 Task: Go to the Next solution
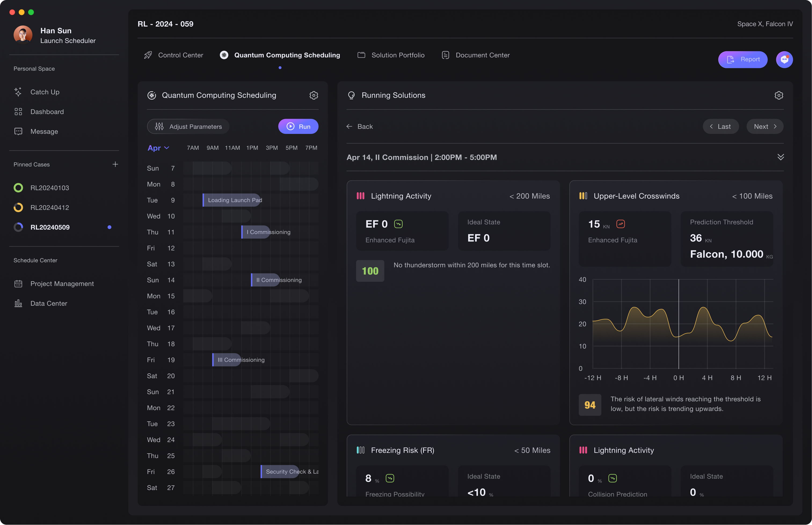[764, 126]
